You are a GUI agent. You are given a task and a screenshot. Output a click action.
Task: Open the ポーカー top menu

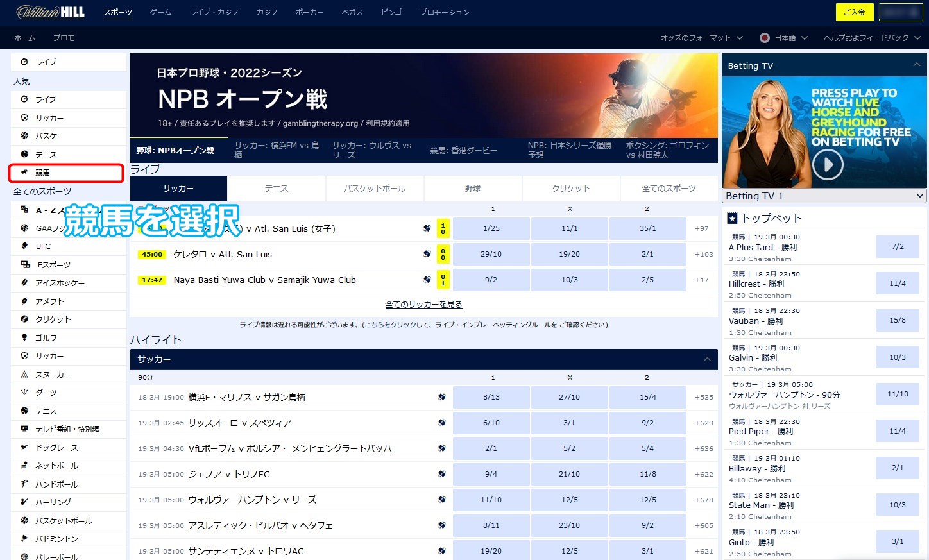click(309, 12)
